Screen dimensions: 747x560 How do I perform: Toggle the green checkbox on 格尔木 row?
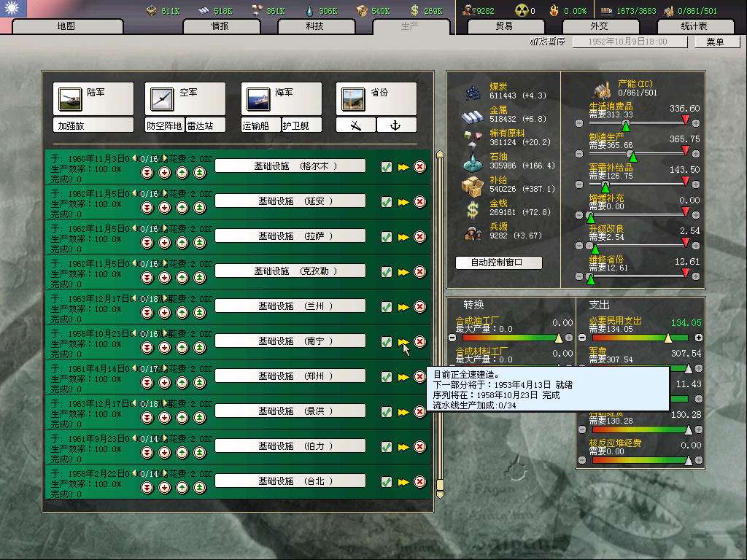coord(387,167)
